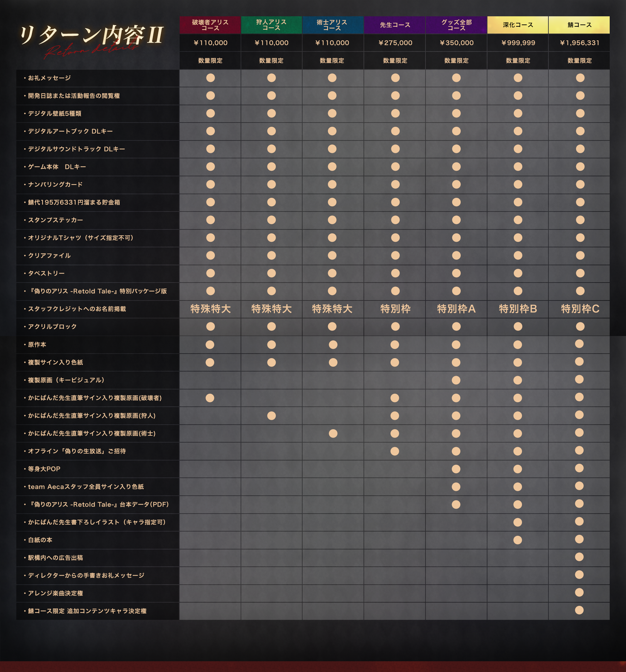Click 原画(狩人) dot in 狩人アリスコース column
The width and height of the screenshot is (626, 672).
[271, 416]
